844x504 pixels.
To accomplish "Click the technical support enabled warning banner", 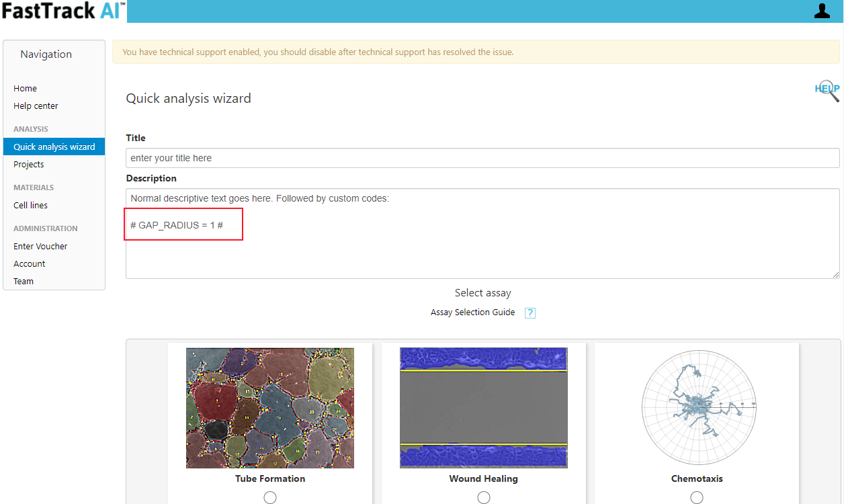I will point(476,52).
